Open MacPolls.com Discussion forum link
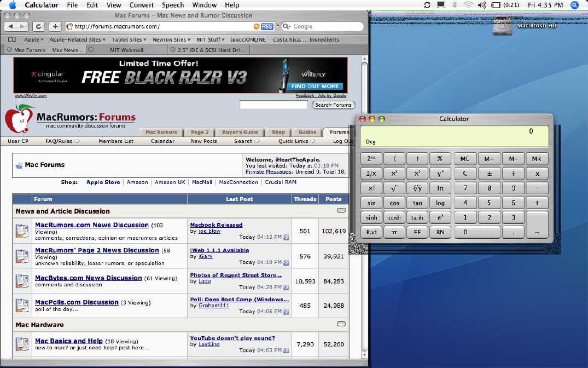The width and height of the screenshot is (588, 368). [x=77, y=302]
